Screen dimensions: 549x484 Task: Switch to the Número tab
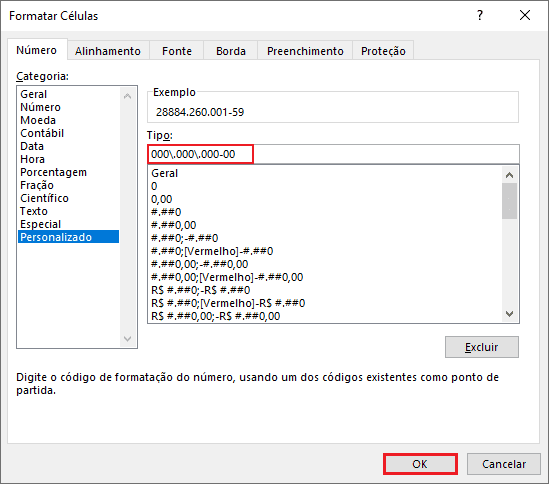[36, 50]
